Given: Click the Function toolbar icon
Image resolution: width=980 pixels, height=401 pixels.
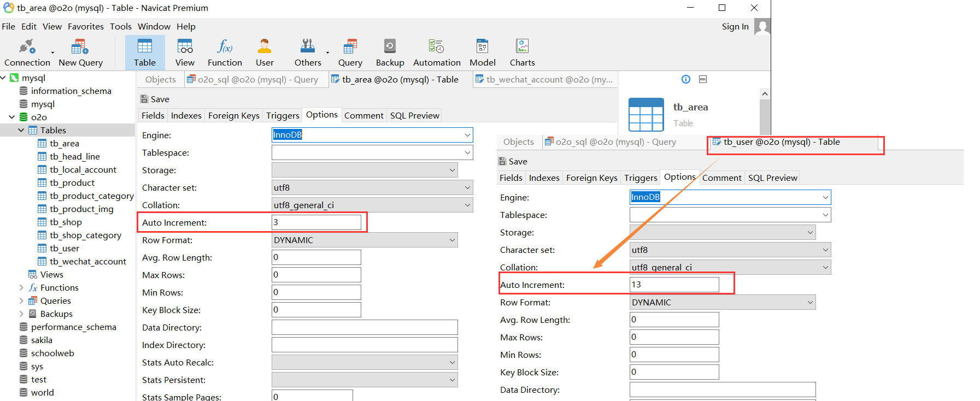Looking at the screenshot, I should 225,46.
